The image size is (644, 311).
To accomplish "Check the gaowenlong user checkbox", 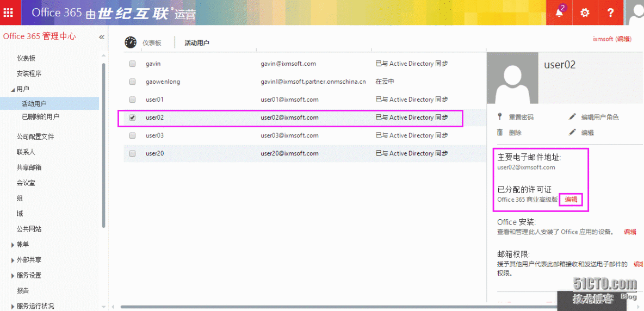I will 132,82.
